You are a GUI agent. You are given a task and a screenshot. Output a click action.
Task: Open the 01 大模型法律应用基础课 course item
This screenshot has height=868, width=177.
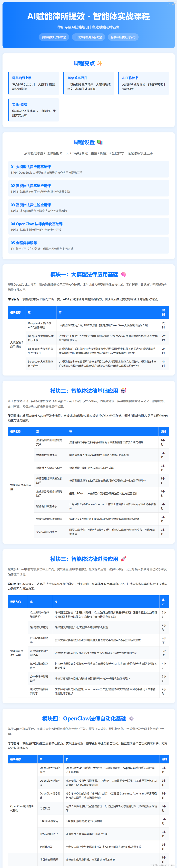pyautogui.click(x=89, y=170)
